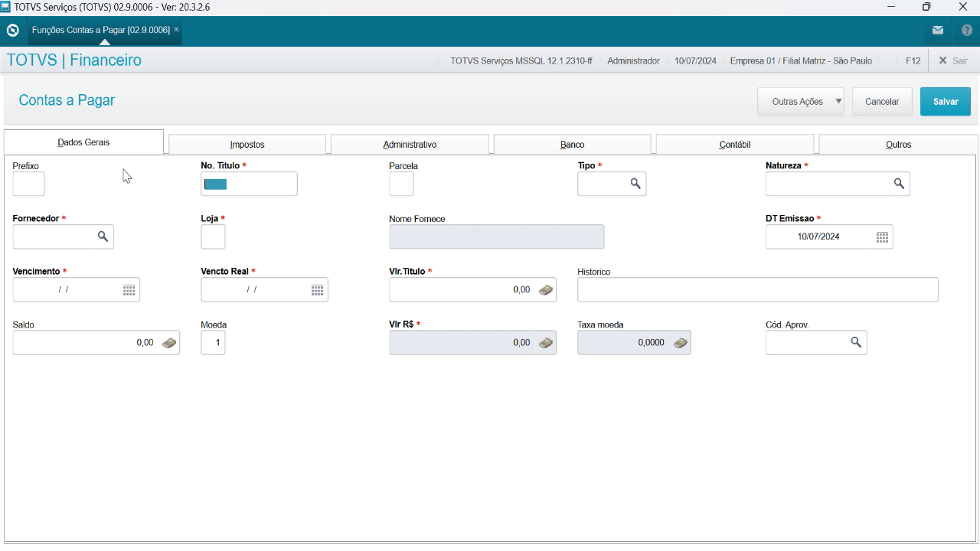Click the TOTVS home logo icon
The image size is (980, 551).
(x=12, y=31)
